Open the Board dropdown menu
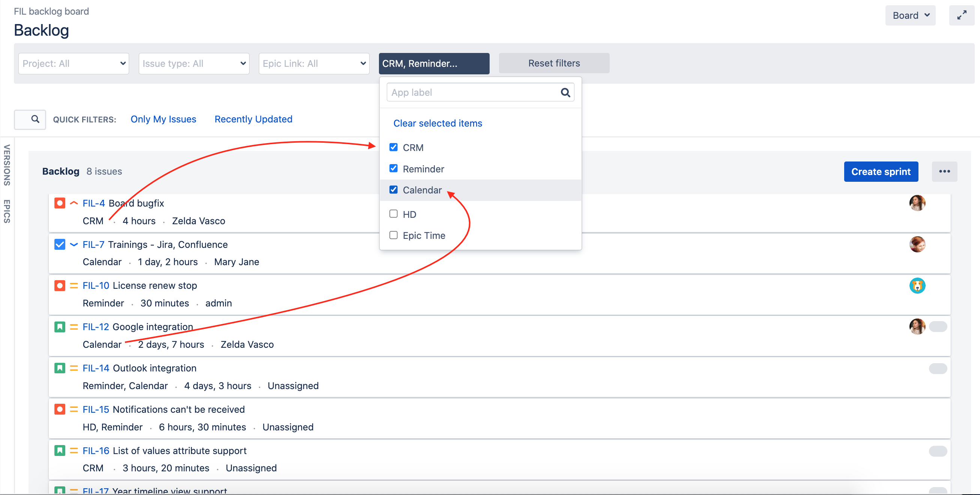 [x=910, y=15]
